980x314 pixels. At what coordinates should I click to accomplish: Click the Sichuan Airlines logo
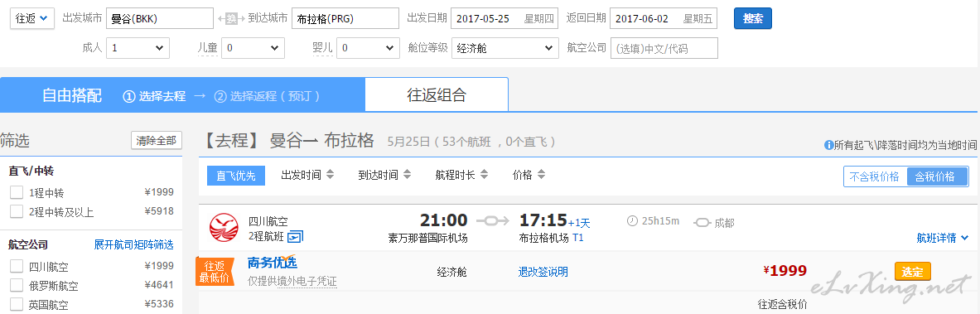224,229
